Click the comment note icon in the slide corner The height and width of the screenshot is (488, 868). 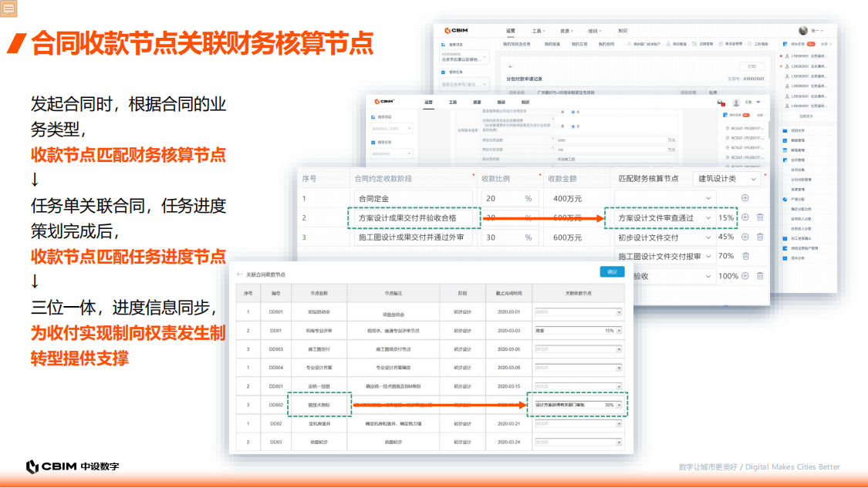(x=8, y=8)
